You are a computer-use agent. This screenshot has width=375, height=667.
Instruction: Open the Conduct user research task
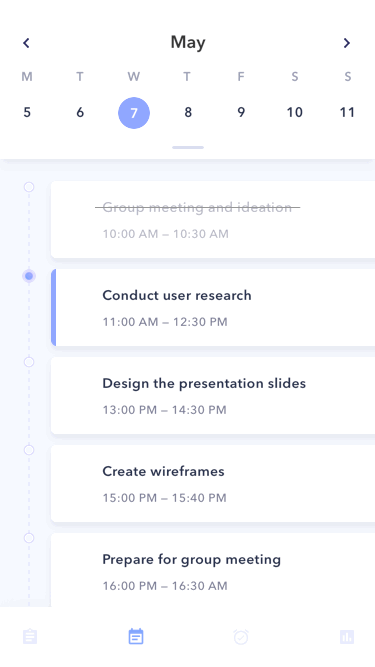(213, 308)
